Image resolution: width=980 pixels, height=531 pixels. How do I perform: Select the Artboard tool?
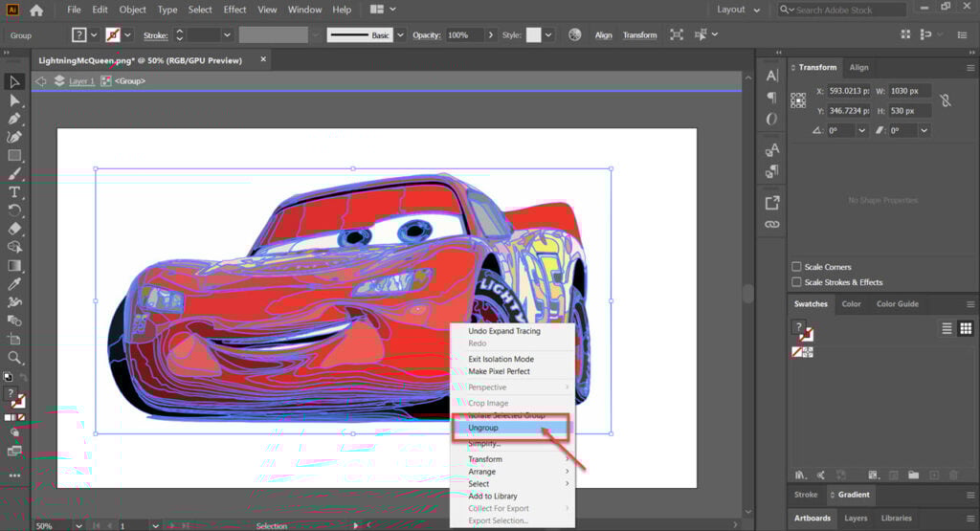(13, 340)
